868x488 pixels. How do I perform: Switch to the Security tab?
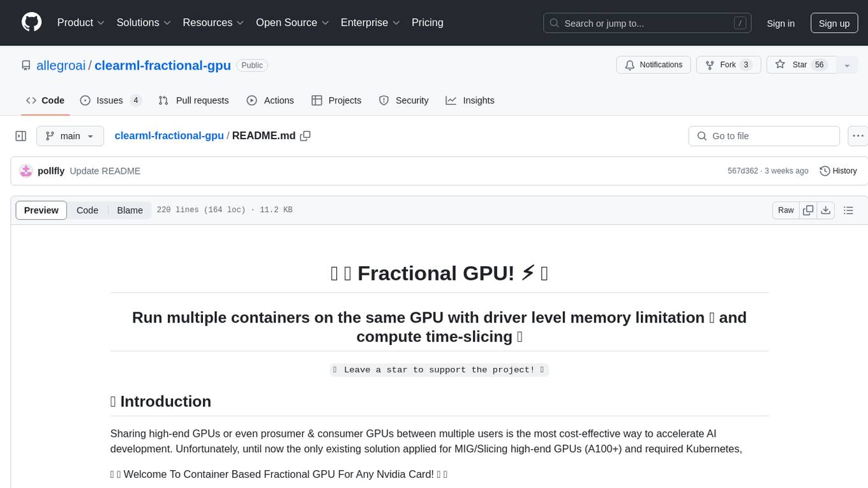tap(403, 100)
